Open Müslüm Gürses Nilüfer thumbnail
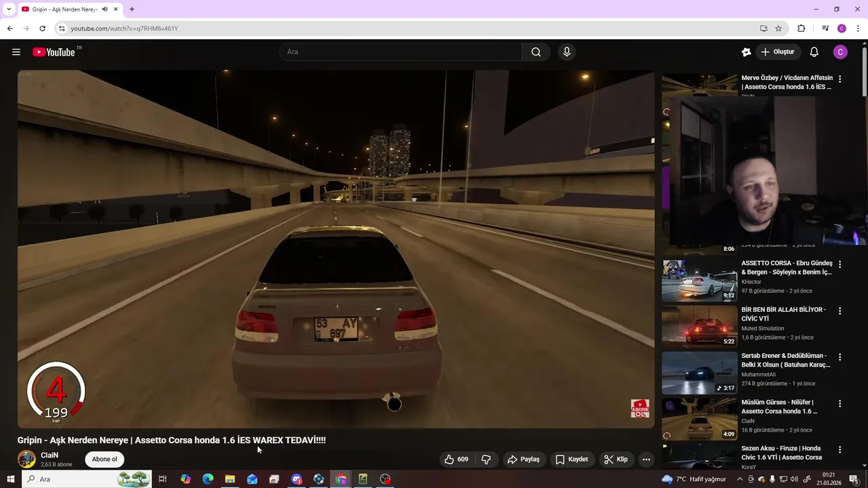 (700, 419)
